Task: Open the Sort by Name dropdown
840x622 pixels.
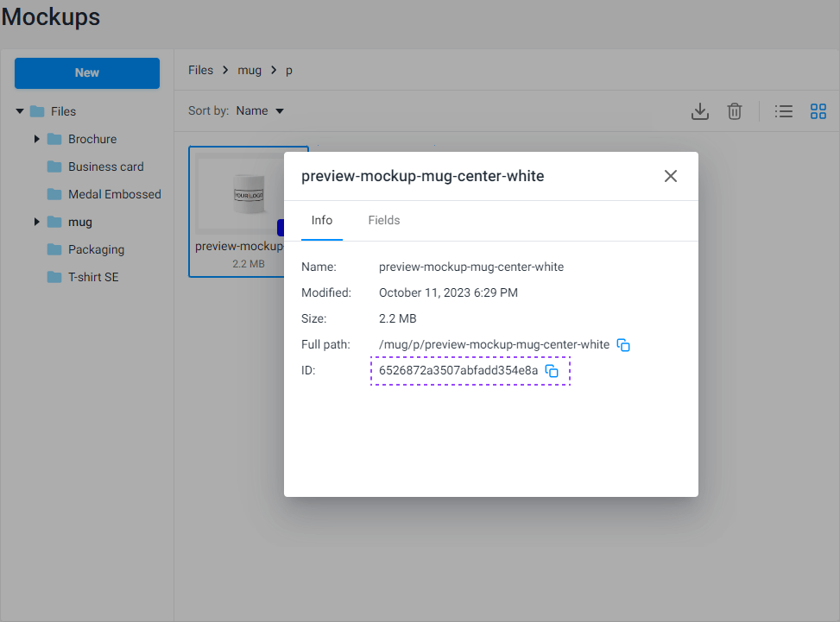Action: pyautogui.click(x=260, y=110)
